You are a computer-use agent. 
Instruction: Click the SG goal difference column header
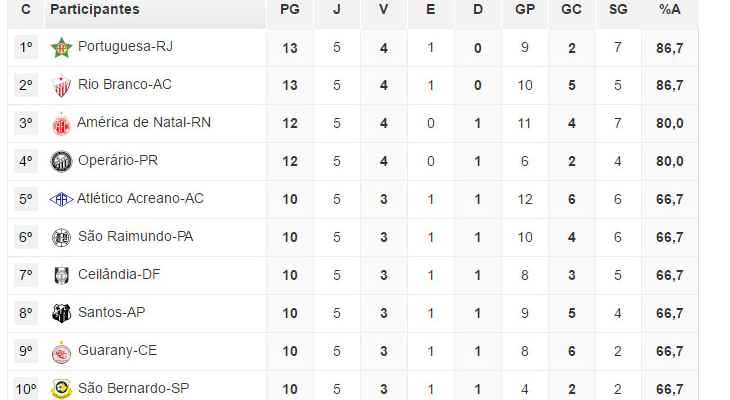618,10
